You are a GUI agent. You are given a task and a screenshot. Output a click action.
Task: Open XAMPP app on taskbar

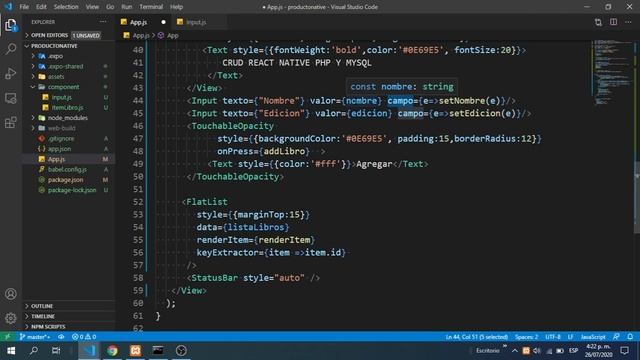point(136,351)
